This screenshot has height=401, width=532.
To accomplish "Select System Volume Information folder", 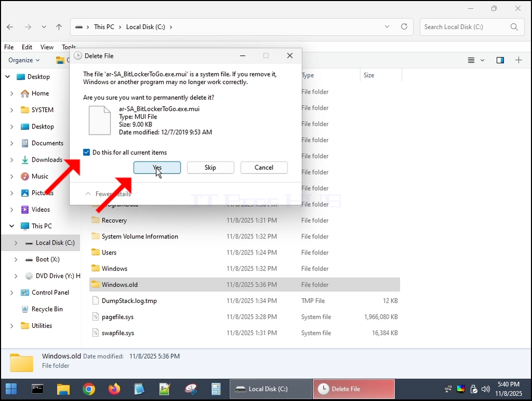I will tap(244, 236).
